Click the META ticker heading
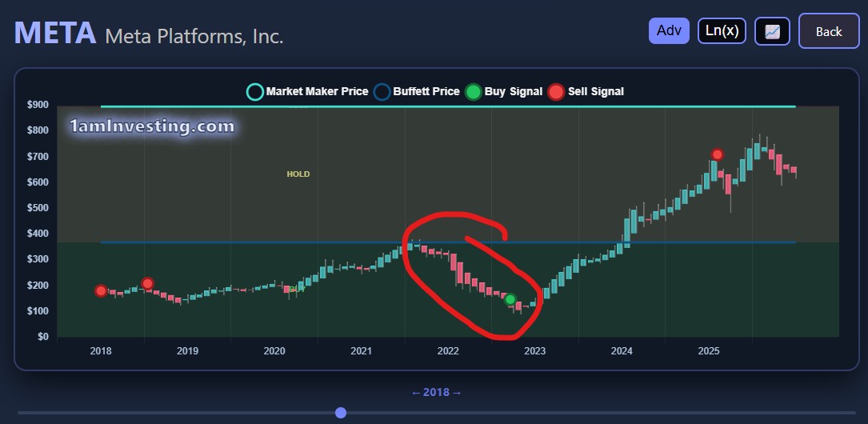 [54, 33]
